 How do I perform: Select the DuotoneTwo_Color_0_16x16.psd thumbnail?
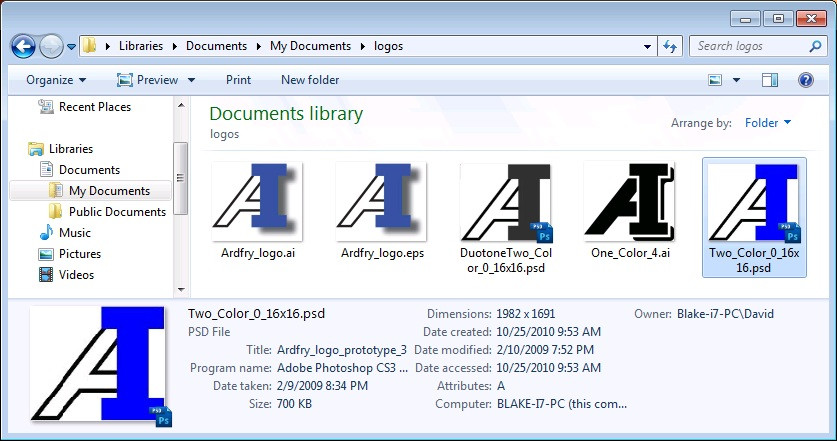coord(506,203)
